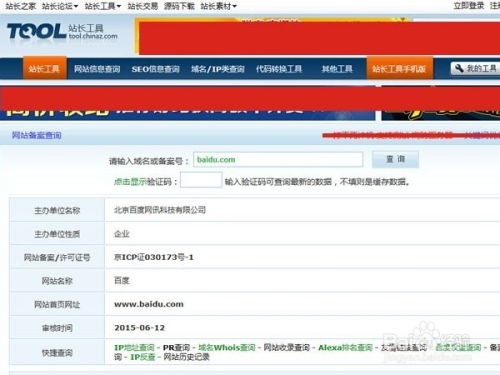This screenshot has height=375, width=500.
Task: Click the domain input containing baidu.com
Action: click(278, 160)
